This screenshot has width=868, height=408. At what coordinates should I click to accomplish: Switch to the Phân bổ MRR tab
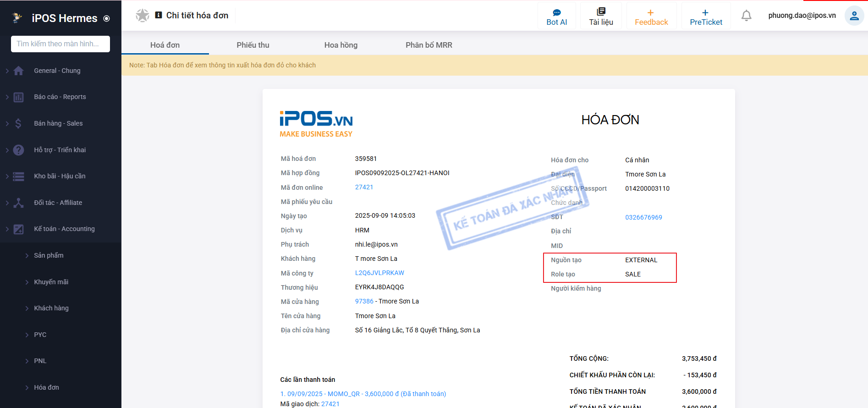click(429, 45)
